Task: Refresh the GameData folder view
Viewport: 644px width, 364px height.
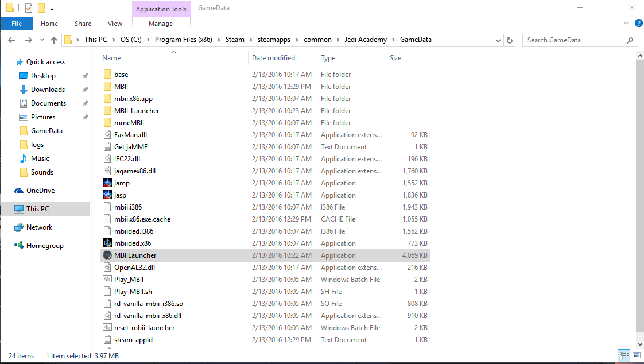Action: point(510,40)
